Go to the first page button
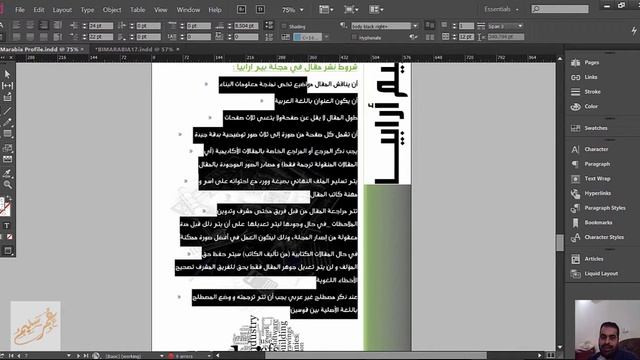Viewport: 640px width, 360px height. pos(11,356)
